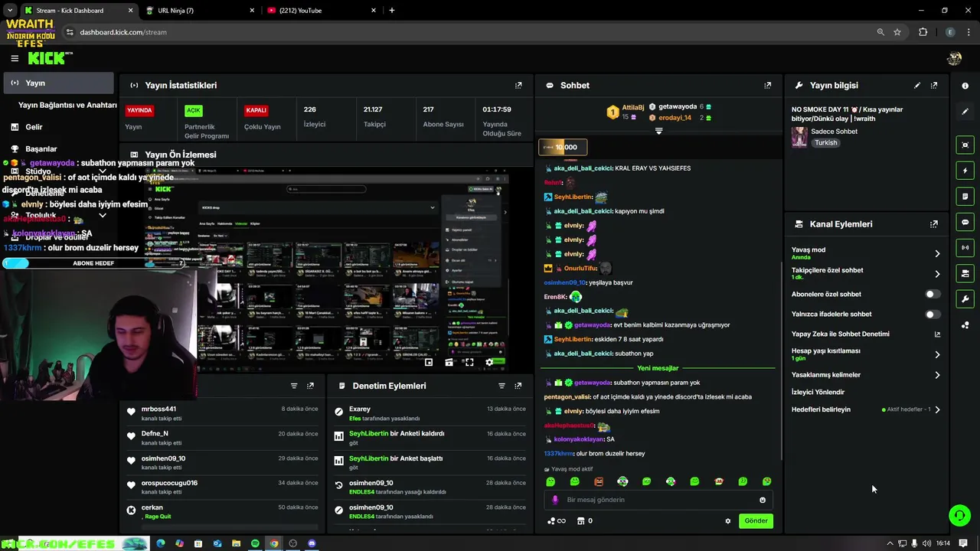This screenshot has height=551, width=980.
Task: Expand Takipçilere özel sohbet settings
Action: click(x=937, y=274)
